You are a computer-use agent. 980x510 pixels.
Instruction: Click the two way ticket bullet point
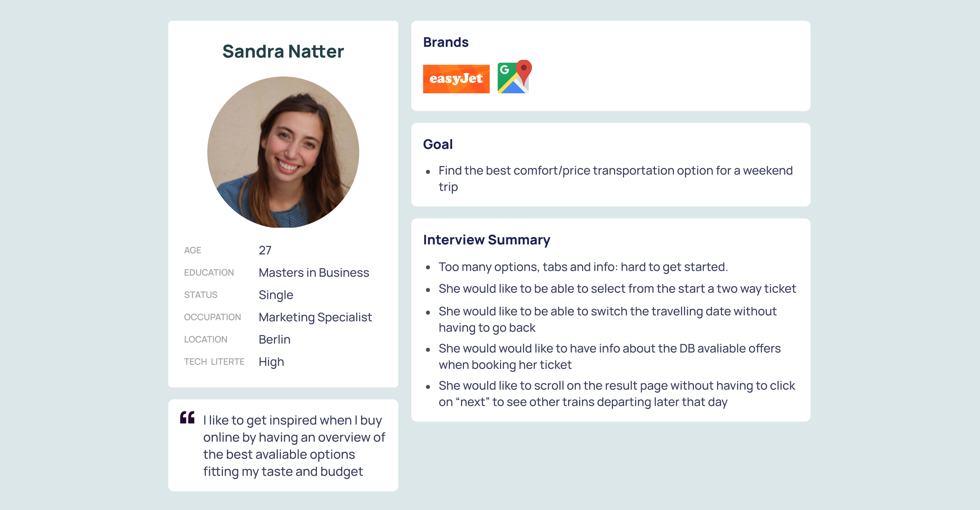[x=617, y=289]
